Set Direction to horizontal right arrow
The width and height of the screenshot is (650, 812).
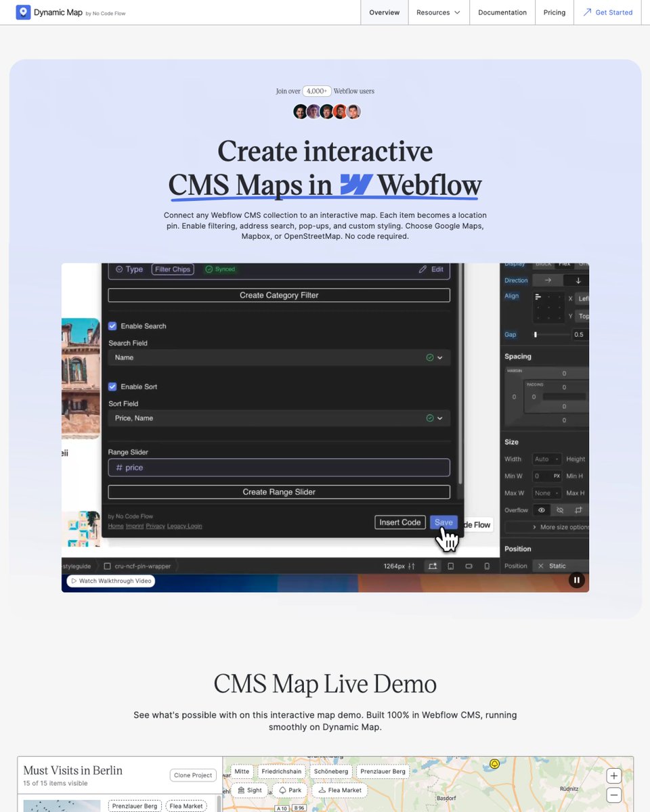[x=548, y=280]
